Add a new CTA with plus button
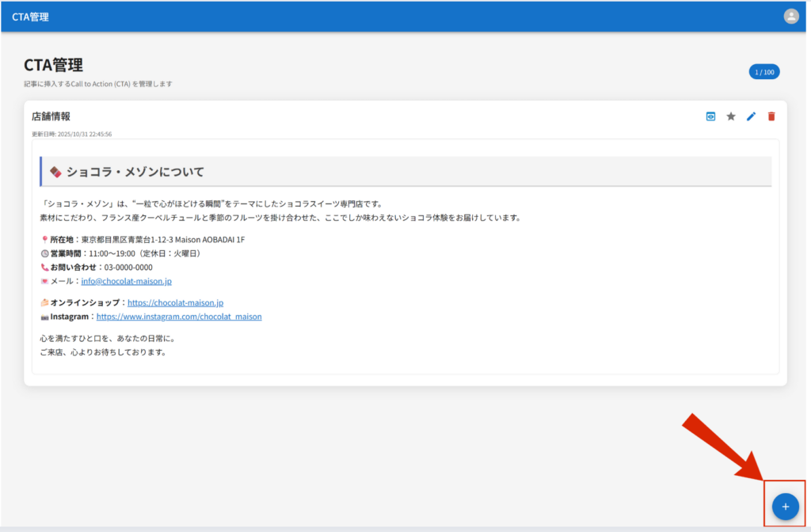The image size is (811, 532). 785,506
